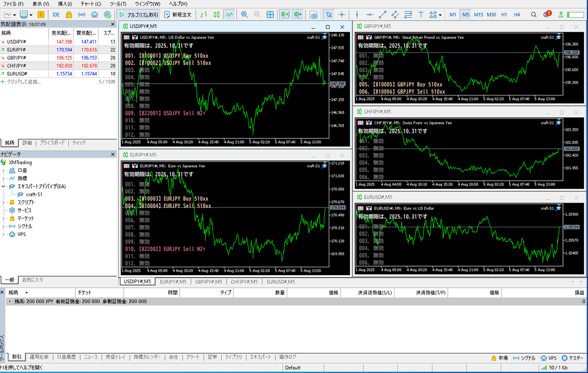This screenshot has width=588, height=373.
Task: Expand the 指標 node in Navigator
Action: point(4,178)
